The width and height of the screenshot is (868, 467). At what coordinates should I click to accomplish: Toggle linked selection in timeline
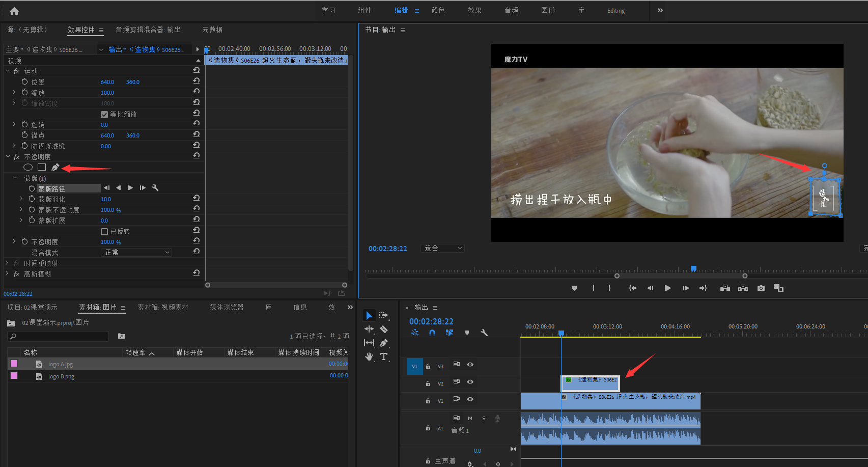(449, 333)
